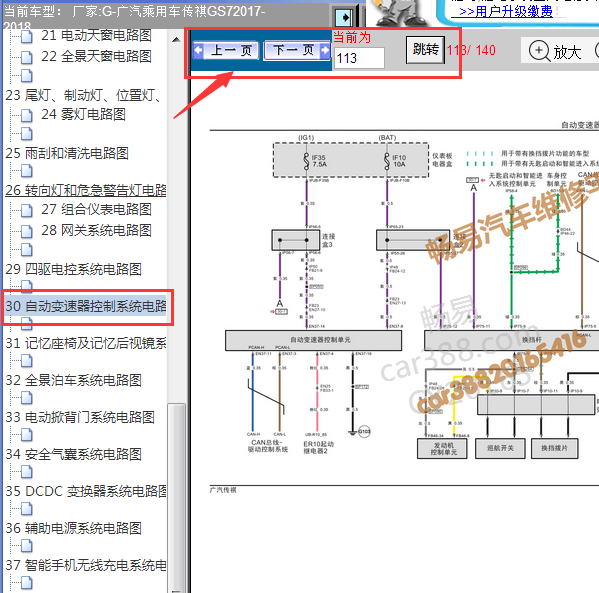The image size is (599, 593).
Task: Select 24 雾灯电路图 in the tree
Action: pyautogui.click(x=83, y=114)
